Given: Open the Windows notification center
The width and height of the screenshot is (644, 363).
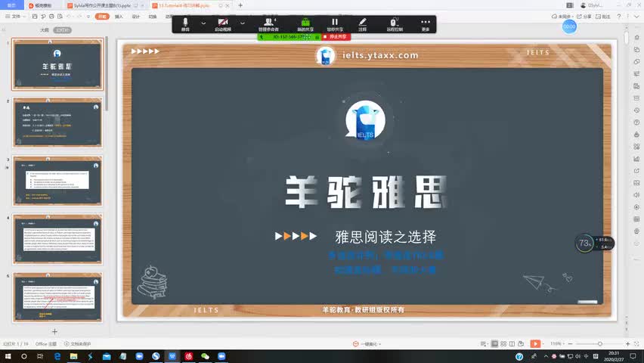Looking at the screenshot, I should pos(633,356).
